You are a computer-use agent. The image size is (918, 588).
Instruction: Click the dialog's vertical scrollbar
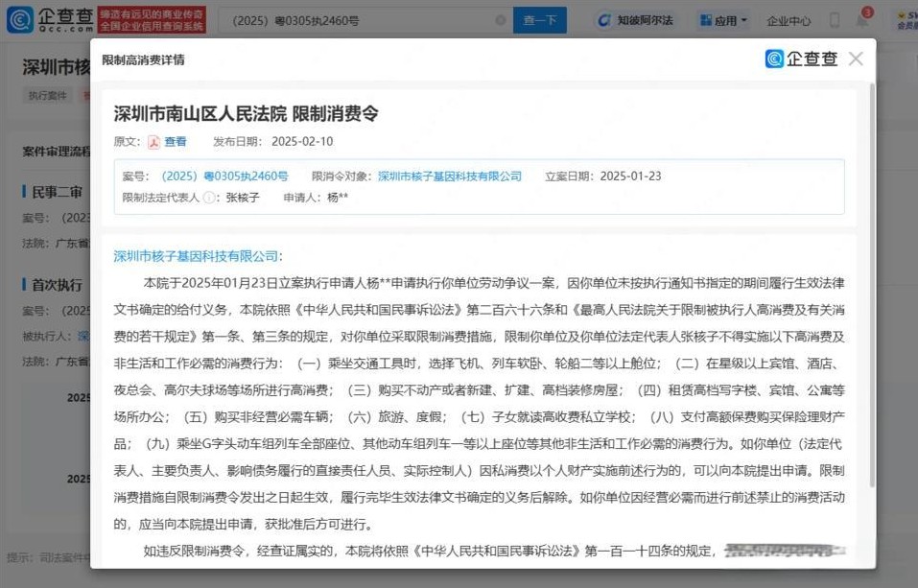(872, 284)
